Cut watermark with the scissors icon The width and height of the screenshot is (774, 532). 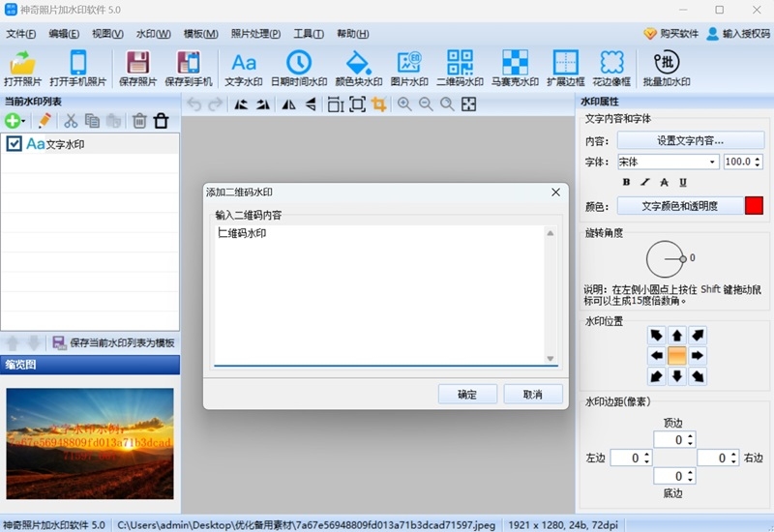71,120
